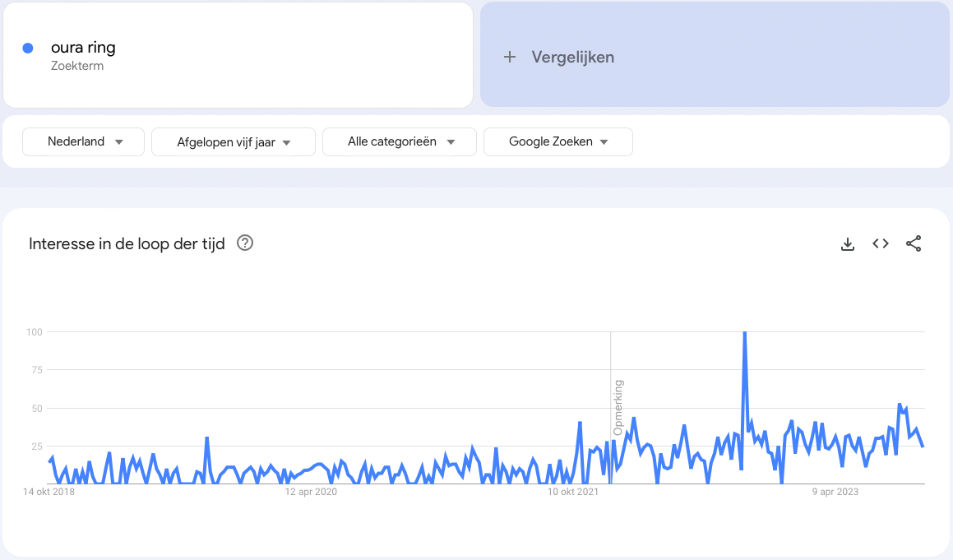The image size is (953, 560).
Task: Click the share icon for the chart
Action: point(914,243)
